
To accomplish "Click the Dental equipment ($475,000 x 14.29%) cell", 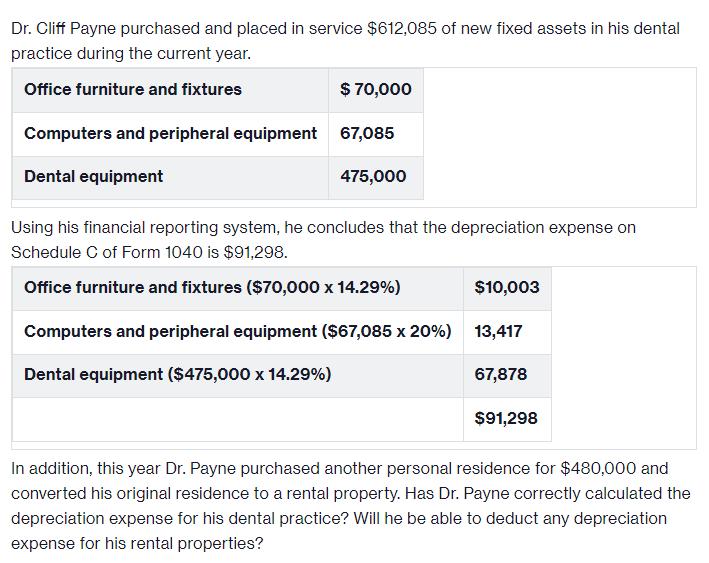I will pyautogui.click(x=178, y=375).
